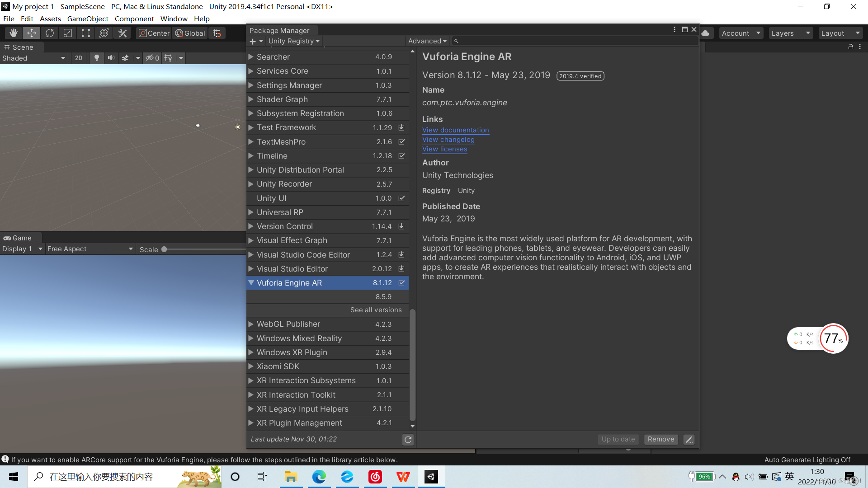The width and height of the screenshot is (868, 488).
Task: Click the 2D view toggle button
Action: pos(78,58)
